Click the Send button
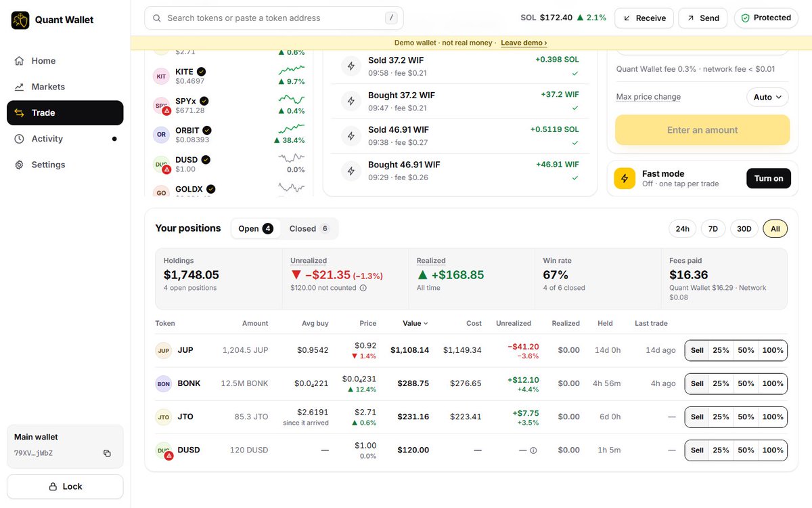The image size is (812, 508). click(x=703, y=18)
